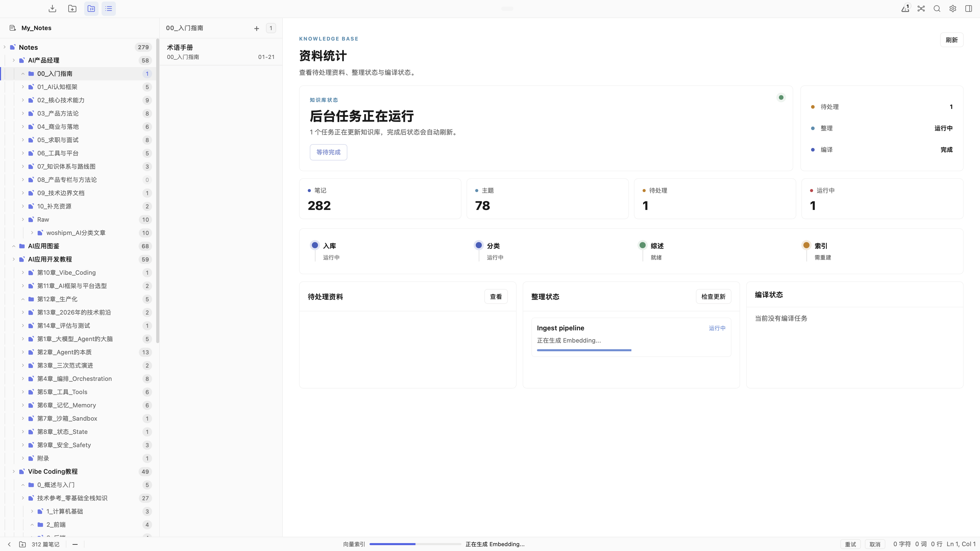Image resolution: width=980 pixels, height=551 pixels.
Task: Open the settings gear icon
Action: (x=953, y=8)
